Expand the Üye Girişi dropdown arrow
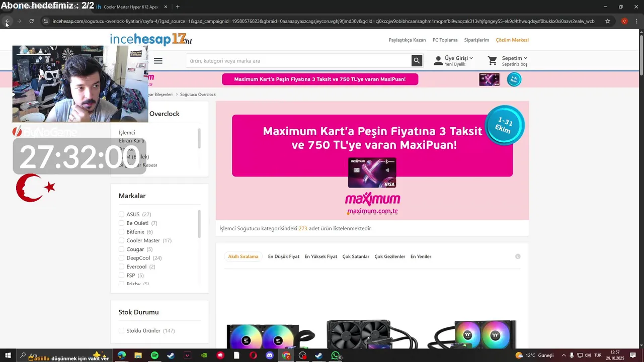Screen dimensions: 644x362 pyautogui.click(x=471, y=58)
